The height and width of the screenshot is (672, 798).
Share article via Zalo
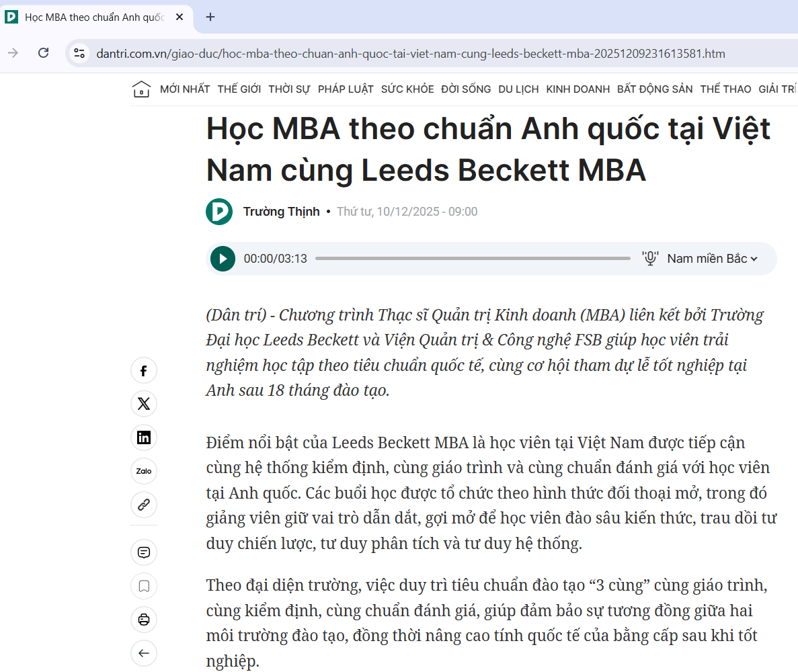(x=144, y=471)
